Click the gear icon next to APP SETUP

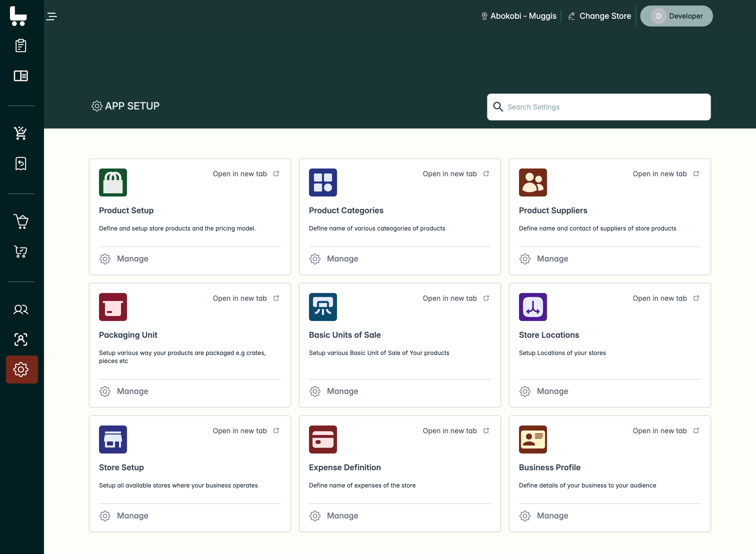pos(96,106)
